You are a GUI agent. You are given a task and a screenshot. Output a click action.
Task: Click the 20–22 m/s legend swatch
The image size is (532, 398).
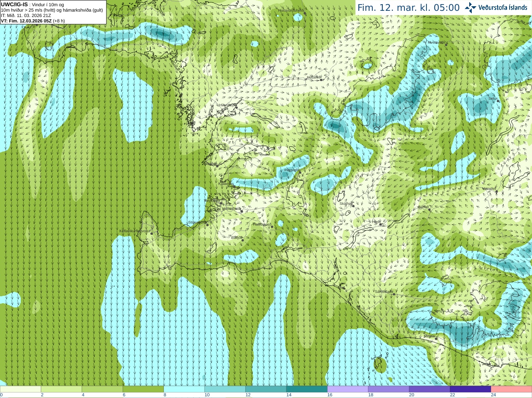[430, 389]
